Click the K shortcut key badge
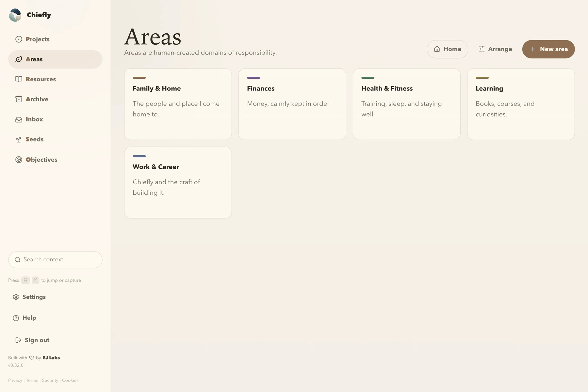 (36, 280)
